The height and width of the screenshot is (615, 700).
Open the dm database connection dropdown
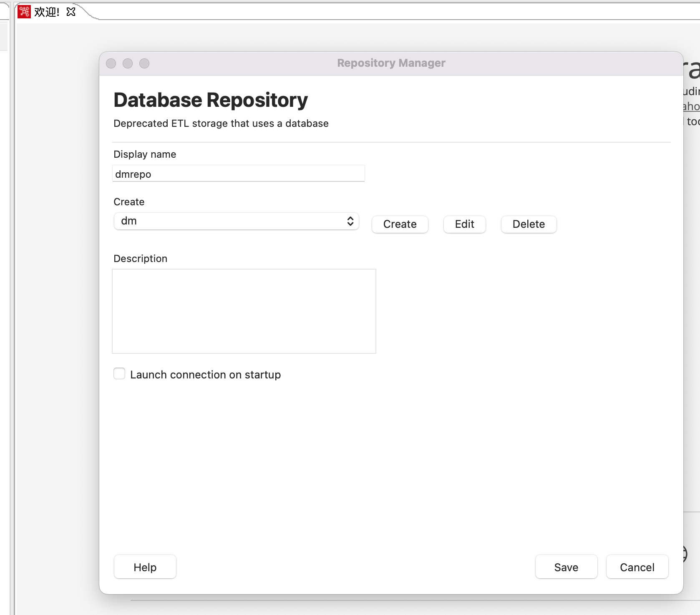tap(236, 221)
